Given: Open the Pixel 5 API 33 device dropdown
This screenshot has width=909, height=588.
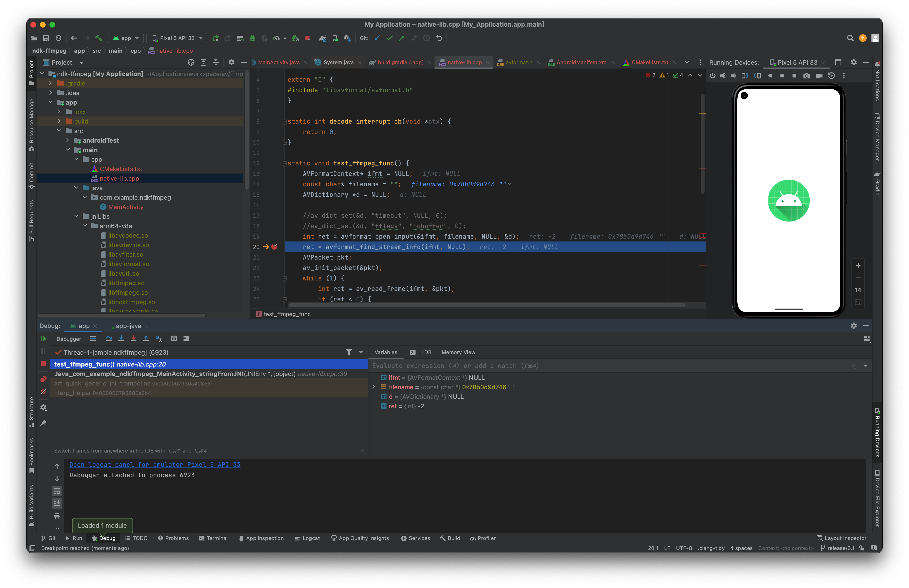Looking at the screenshot, I should [x=176, y=38].
